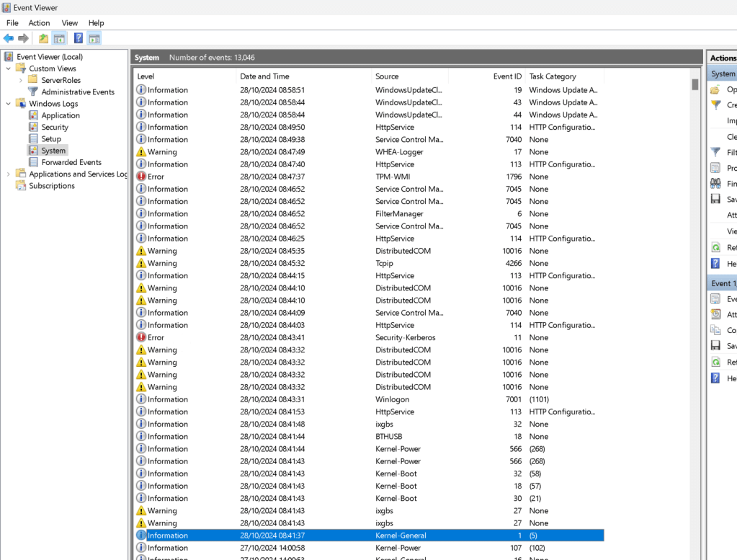Sort events by the Level column header
Image resolution: width=737 pixels, height=560 pixels.
click(x=184, y=76)
